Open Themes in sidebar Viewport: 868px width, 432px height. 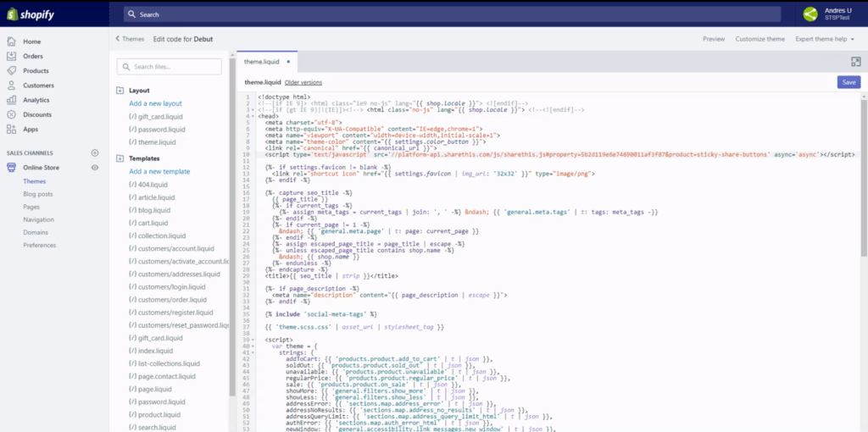coord(34,181)
